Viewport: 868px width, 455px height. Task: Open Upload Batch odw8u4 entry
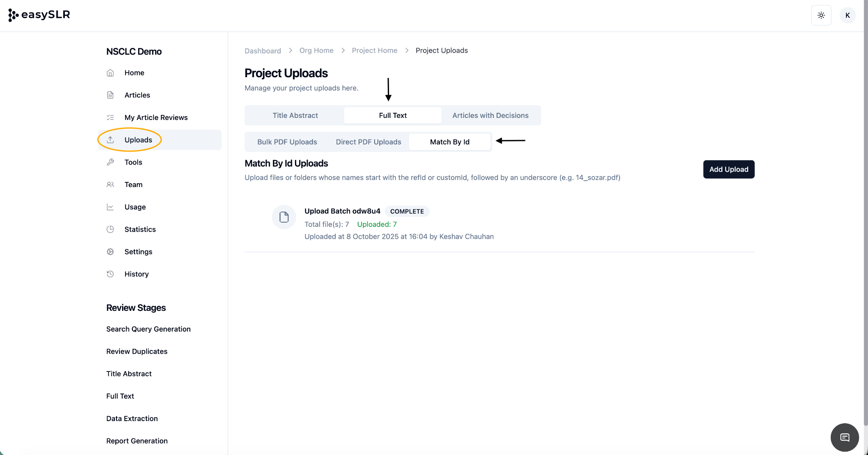click(342, 211)
